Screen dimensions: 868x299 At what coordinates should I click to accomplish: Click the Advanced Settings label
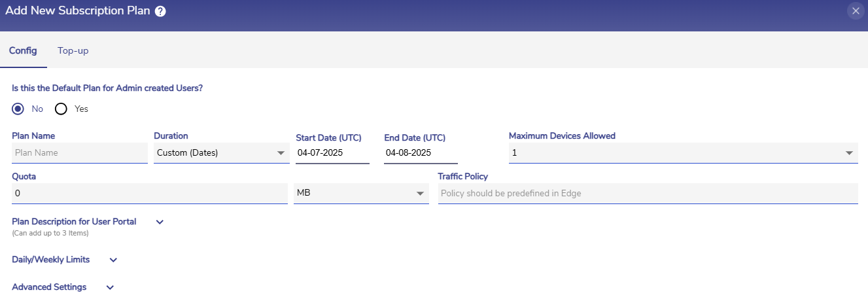49,287
